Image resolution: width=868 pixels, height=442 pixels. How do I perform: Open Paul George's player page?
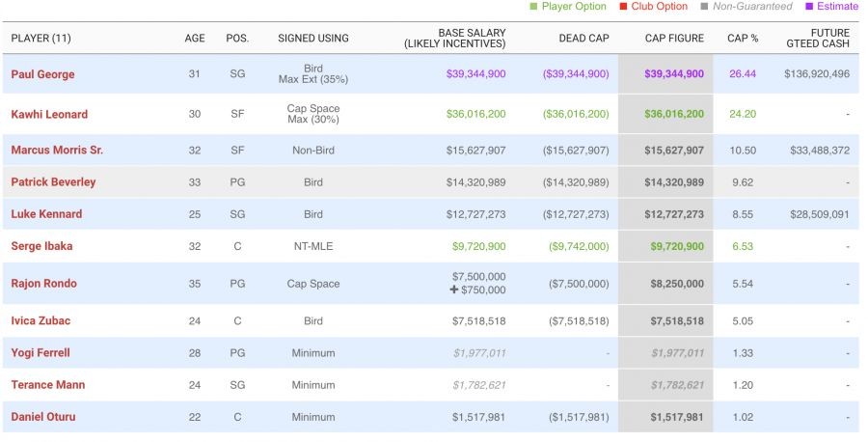point(42,74)
